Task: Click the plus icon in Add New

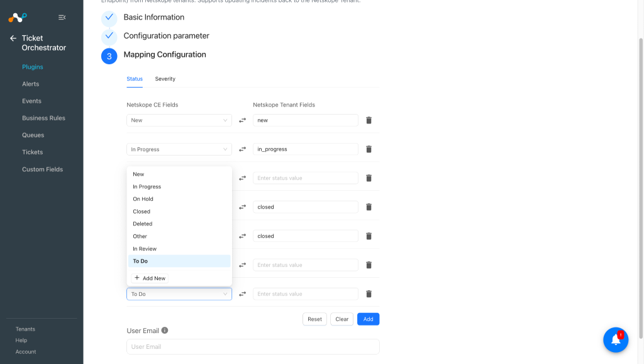Action: point(137,278)
